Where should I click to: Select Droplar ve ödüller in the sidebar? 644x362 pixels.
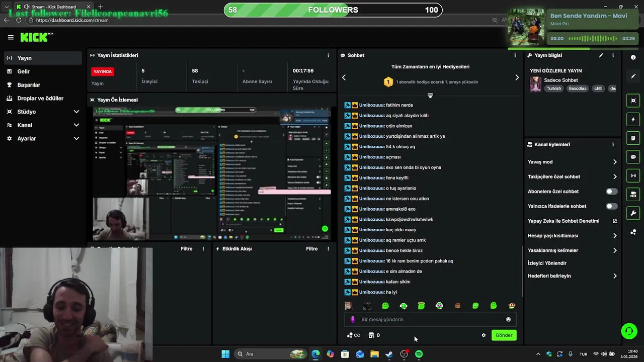pyautogui.click(x=43, y=99)
